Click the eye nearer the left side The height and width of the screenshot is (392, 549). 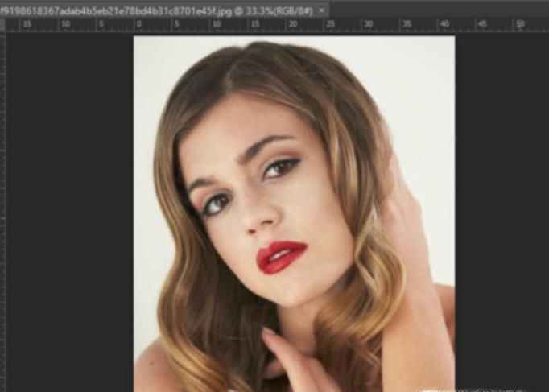tap(216, 204)
